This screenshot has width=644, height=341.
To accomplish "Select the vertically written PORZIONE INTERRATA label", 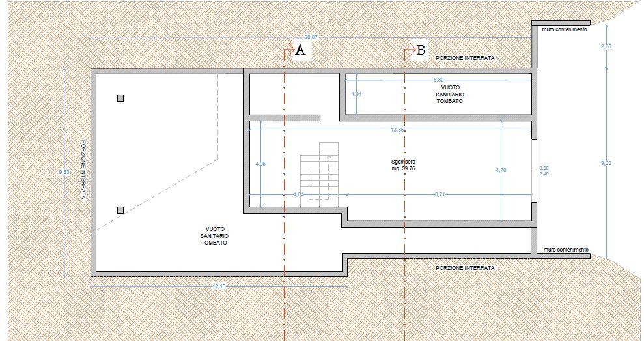I will 83,170.
